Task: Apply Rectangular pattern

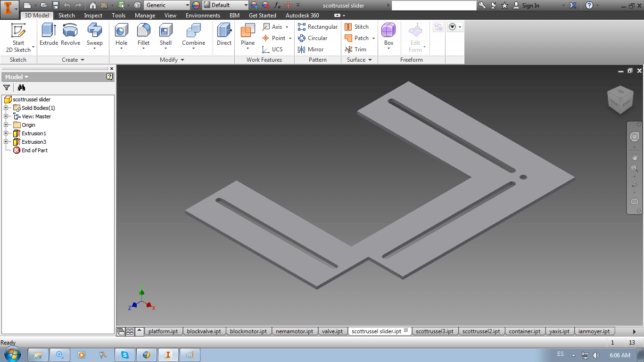Action: click(x=318, y=27)
